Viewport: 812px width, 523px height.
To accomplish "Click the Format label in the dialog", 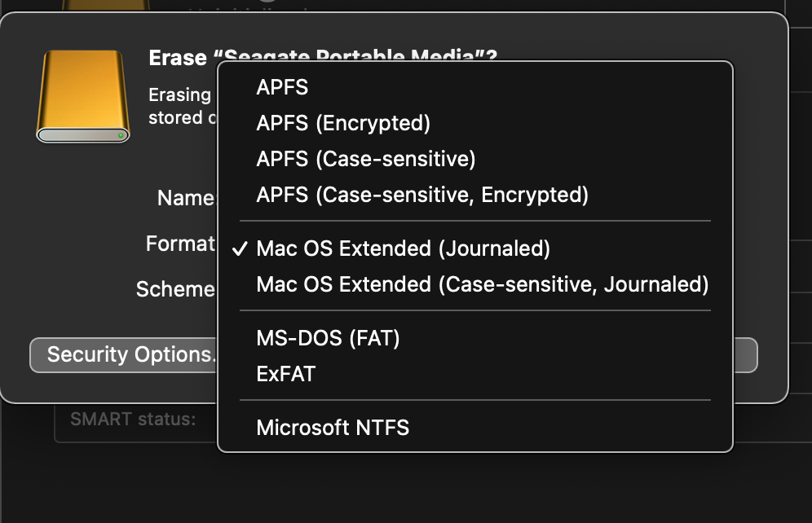I will coord(179,244).
